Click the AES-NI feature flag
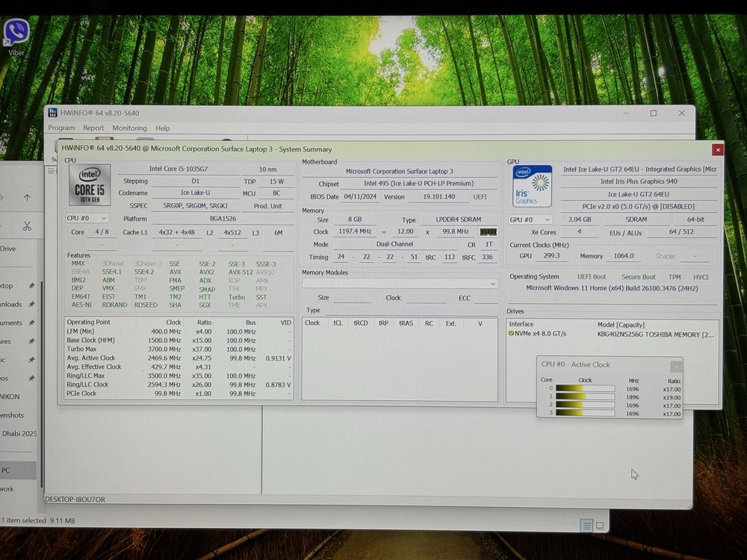Viewport: 747px width, 560px height. tap(81, 305)
